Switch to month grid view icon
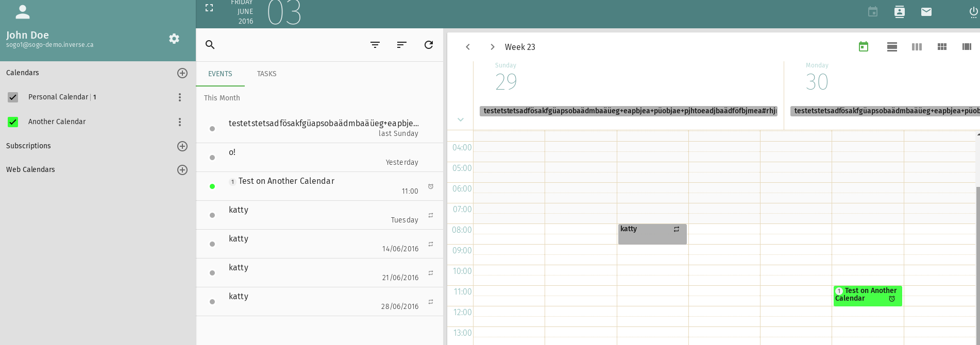This screenshot has width=980, height=345. [942, 47]
